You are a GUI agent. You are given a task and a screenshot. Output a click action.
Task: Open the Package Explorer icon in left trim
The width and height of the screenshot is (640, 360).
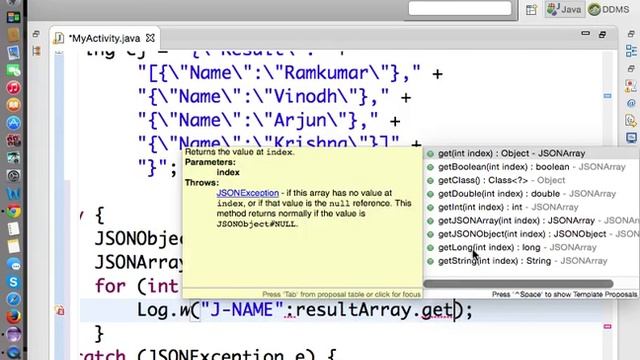tap(36, 51)
